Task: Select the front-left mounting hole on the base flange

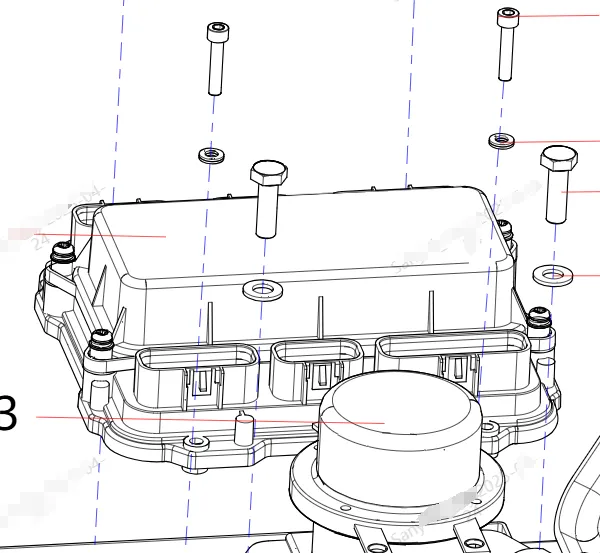Action: [196, 442]
